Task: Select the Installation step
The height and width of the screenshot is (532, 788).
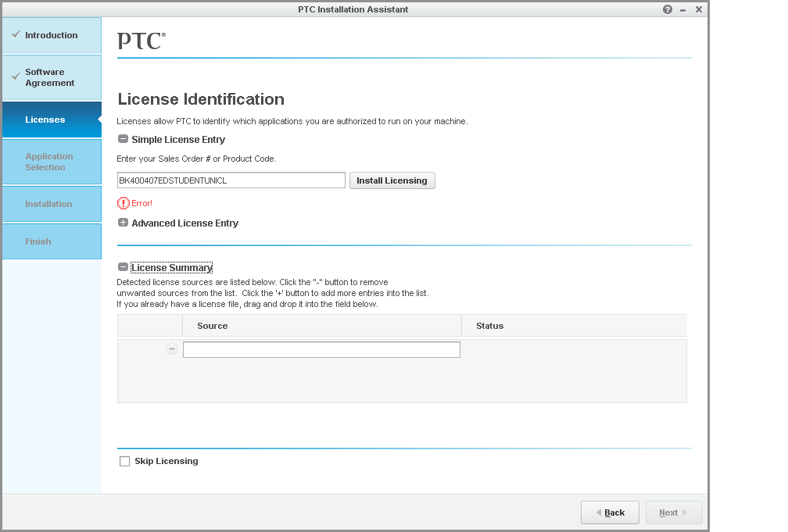Action: click(x=52, y=204)
